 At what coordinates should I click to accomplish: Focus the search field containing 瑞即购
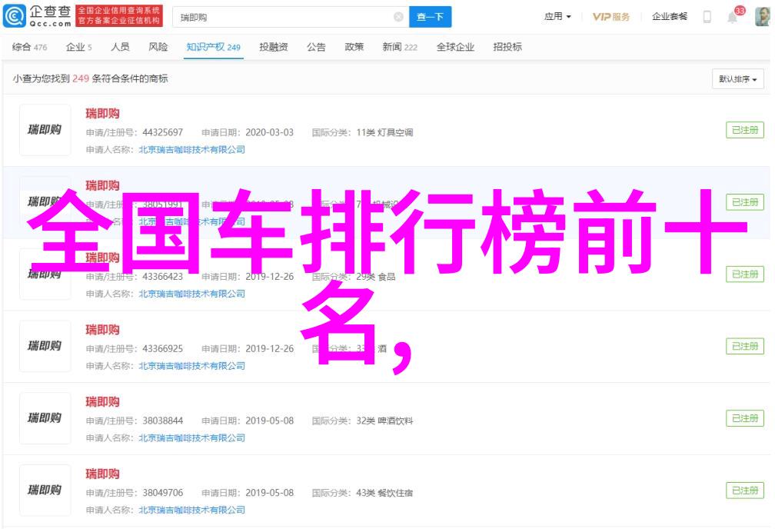[x=291, y=18]
